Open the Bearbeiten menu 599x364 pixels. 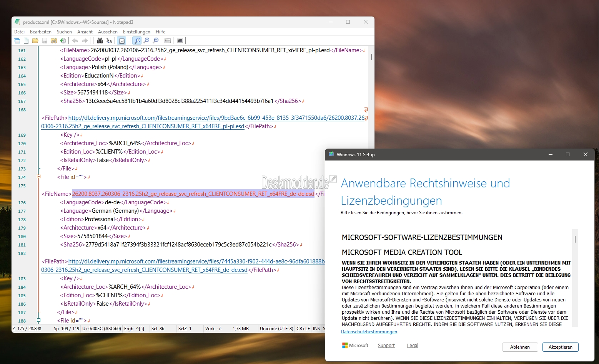[x=41, y=32]
